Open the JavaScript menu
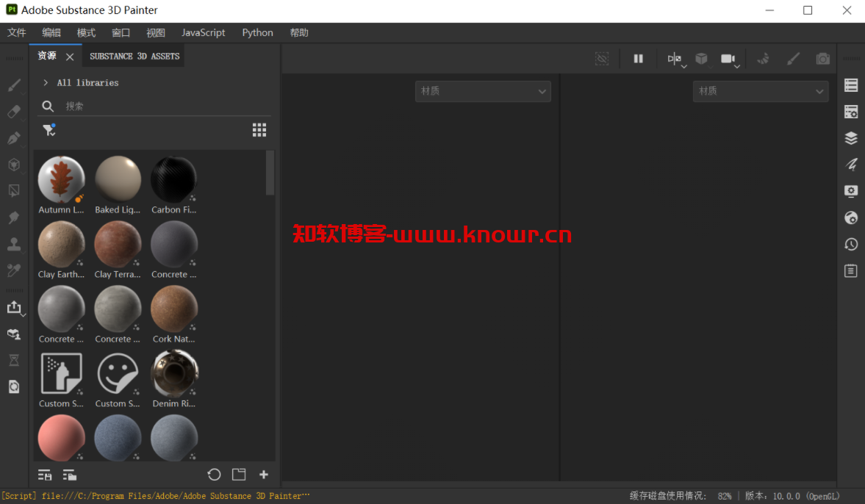The width and height of the screenshot is (865, 504). tap(203, 32)
